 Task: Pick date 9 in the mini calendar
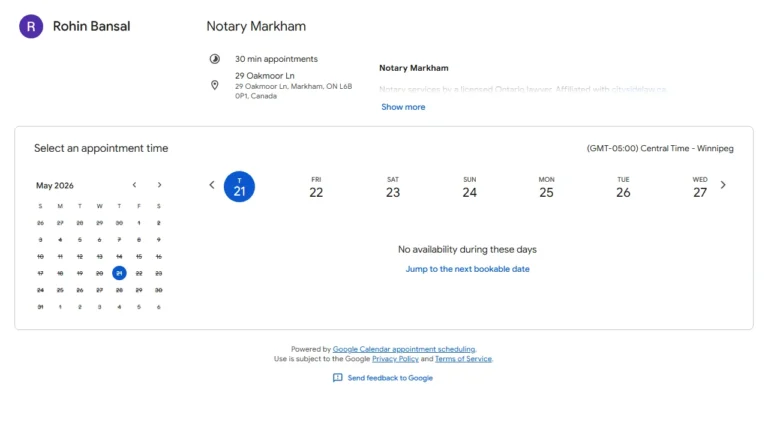click(x=159, y=240)
